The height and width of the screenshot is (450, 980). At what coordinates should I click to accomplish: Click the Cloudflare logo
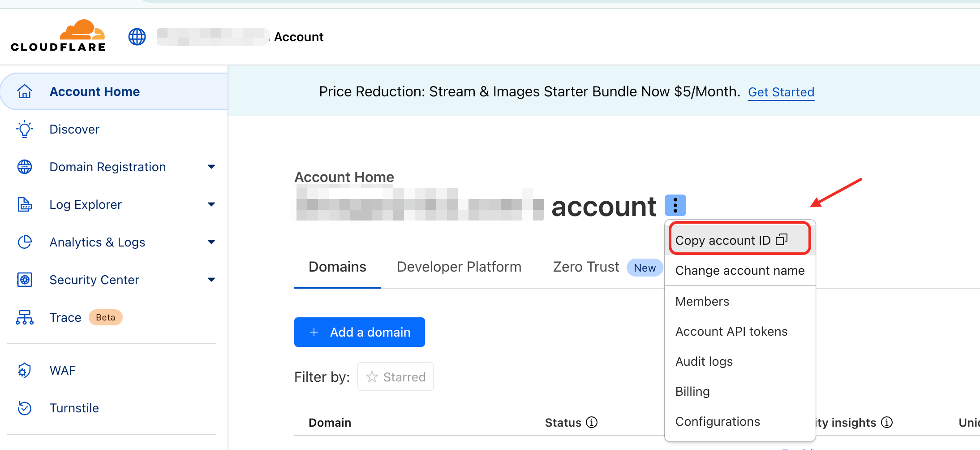[58, 35]
